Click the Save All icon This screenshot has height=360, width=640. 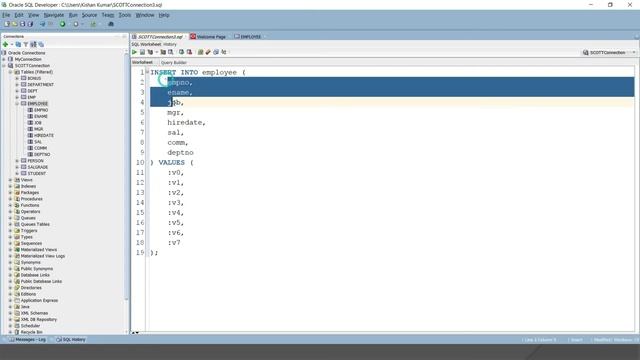30,24
